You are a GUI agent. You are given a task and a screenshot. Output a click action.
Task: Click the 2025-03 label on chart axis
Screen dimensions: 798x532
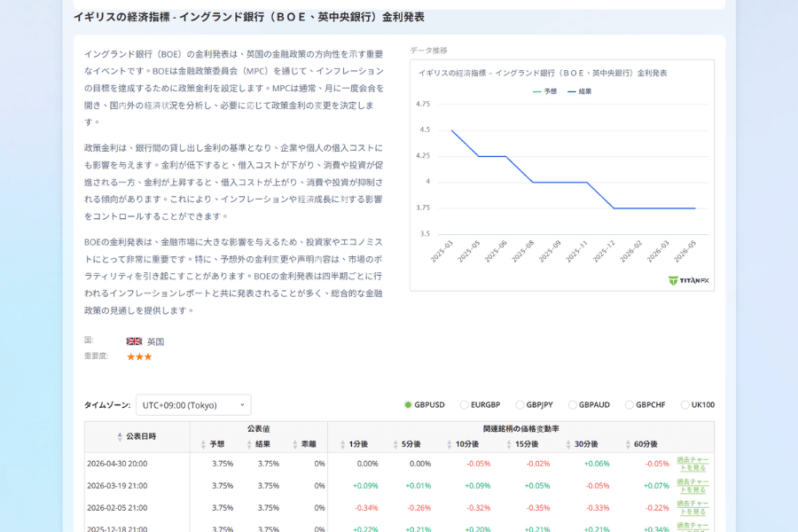(442, 252)
